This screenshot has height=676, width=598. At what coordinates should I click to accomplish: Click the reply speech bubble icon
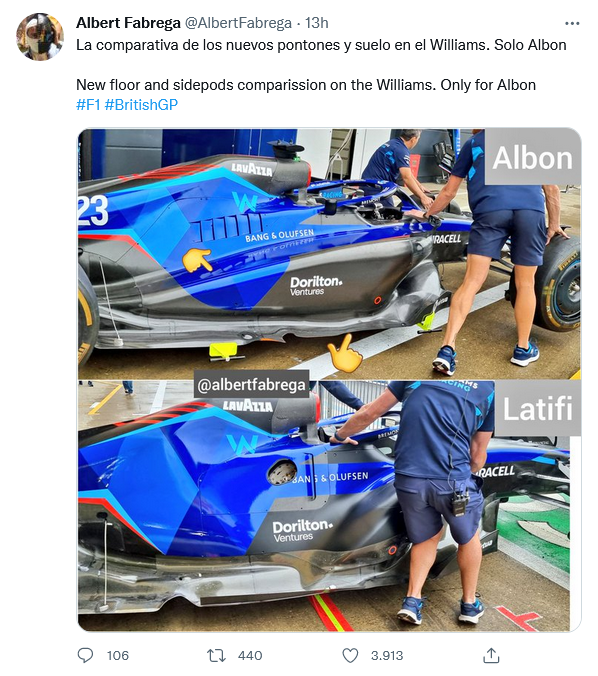85,655
